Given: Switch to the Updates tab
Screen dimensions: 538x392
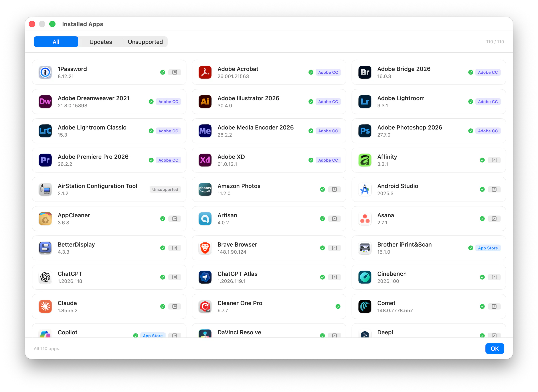Looking at the screenshot, I should click(101, 42).
